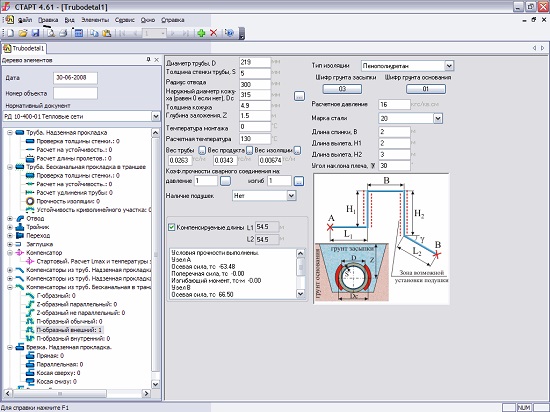Select the Отвод node in the tree

(35, 218)
